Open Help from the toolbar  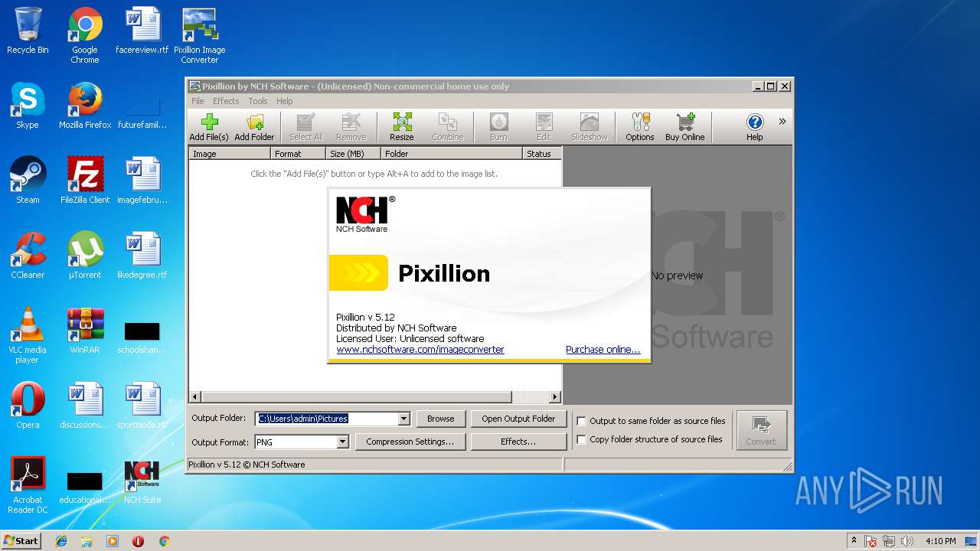point(754,127)
